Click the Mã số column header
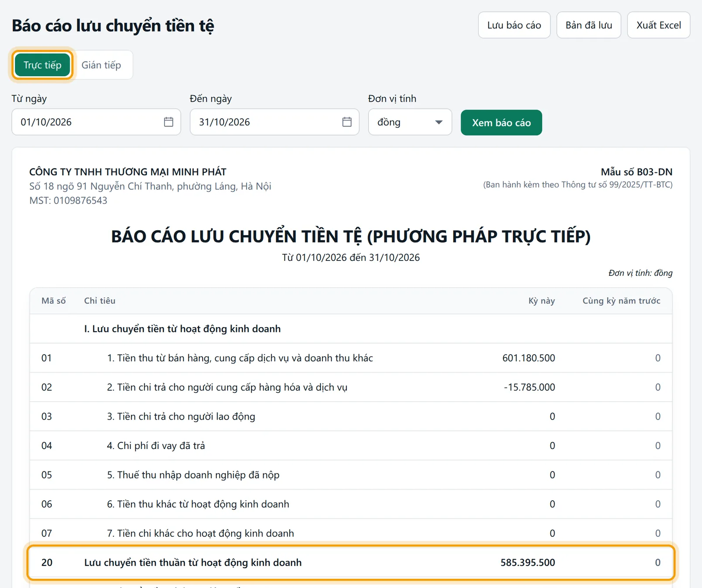 click(54, 301)
